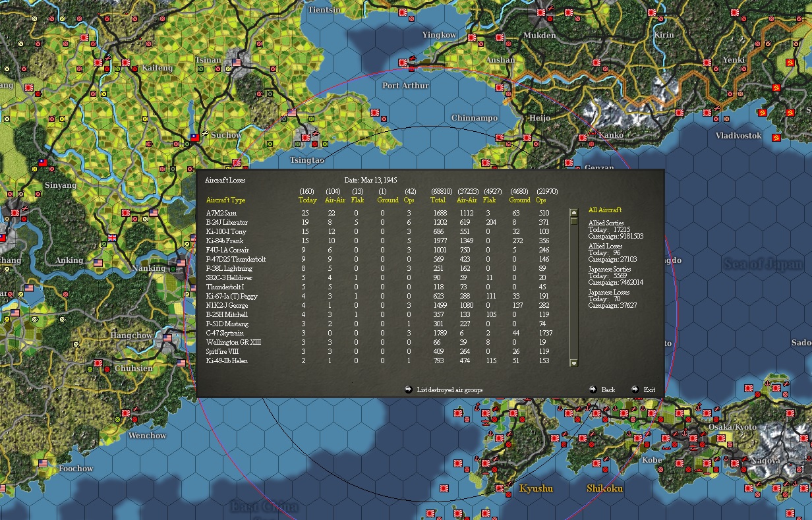Select the Soviet flag base east of Yenki
The width and height of the screenshot is (812, 520).
point(789,62)
